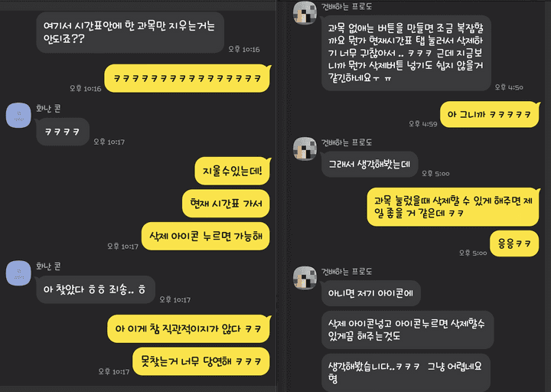Select the 과목 눌렀을때 삭제할 수 있게 bubble
Viewport: 551px width, 392px height.
(453, 207)
